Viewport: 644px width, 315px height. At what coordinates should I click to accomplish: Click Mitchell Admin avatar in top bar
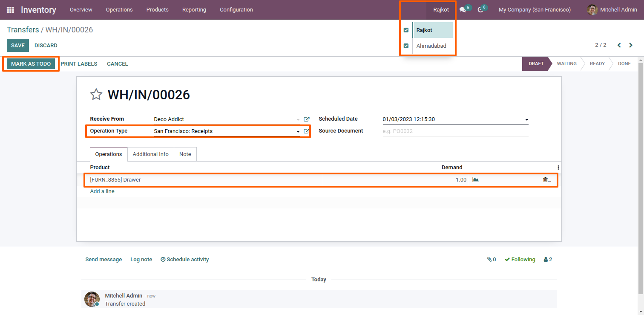pos(592,10)
